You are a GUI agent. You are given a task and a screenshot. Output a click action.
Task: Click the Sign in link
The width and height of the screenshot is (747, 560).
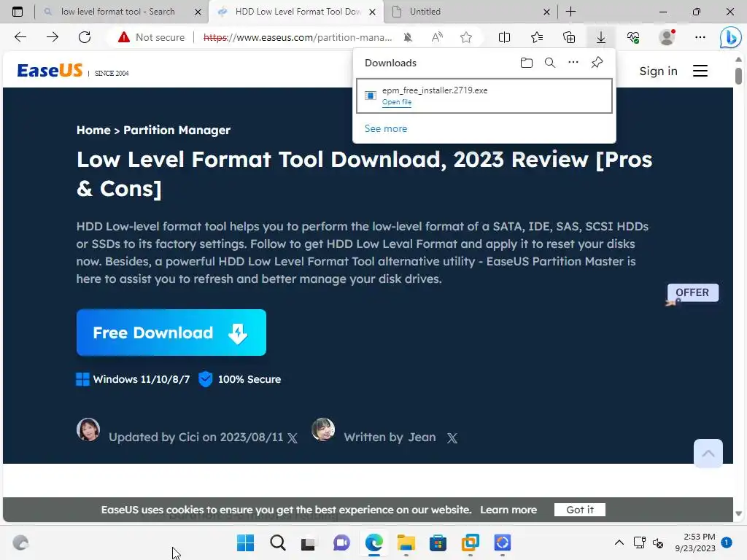point(659,71)
